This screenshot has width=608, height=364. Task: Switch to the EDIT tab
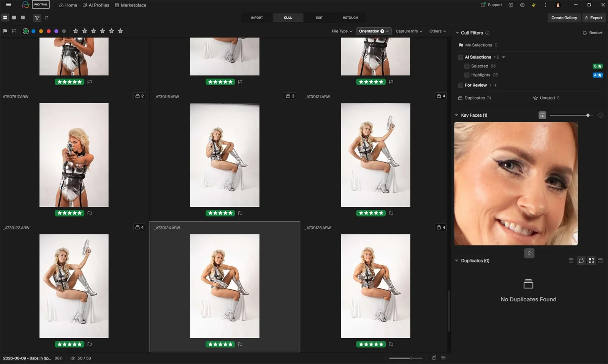pyautogui.click(x=319, y=17)
